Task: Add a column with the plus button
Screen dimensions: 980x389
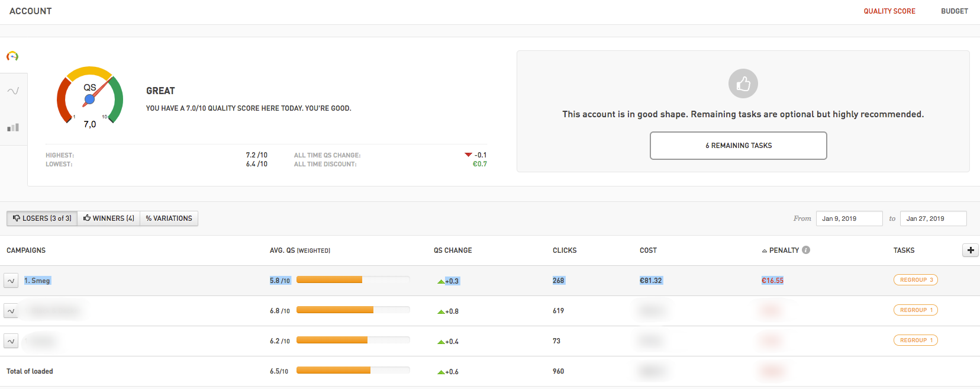Action: click(971, 250)
